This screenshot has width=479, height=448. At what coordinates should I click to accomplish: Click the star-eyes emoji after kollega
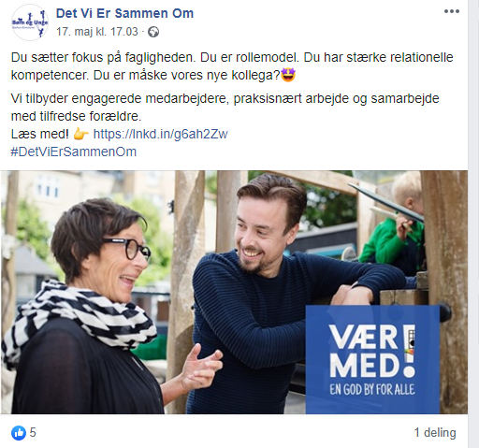coord(288,75)
